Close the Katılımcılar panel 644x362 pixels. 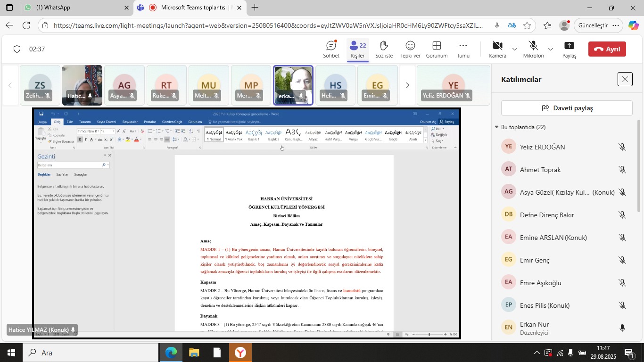(625, 79)
